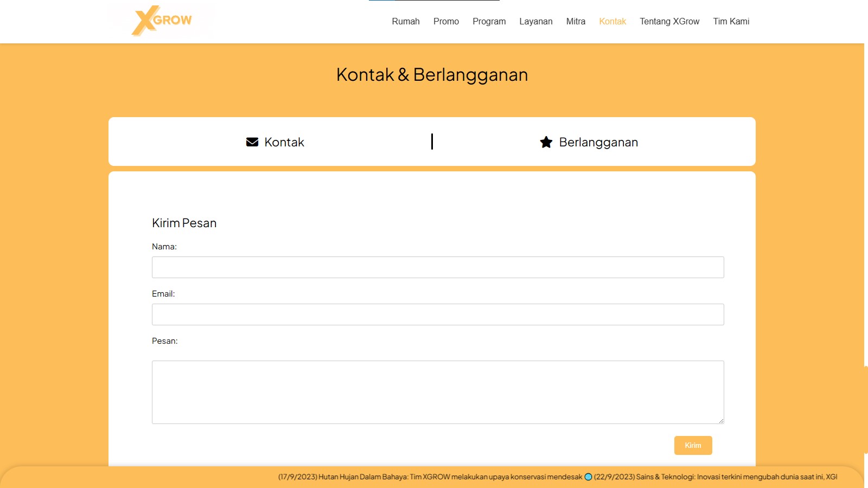
Task: Select the XGROW logo
Action: click(161, 20)
